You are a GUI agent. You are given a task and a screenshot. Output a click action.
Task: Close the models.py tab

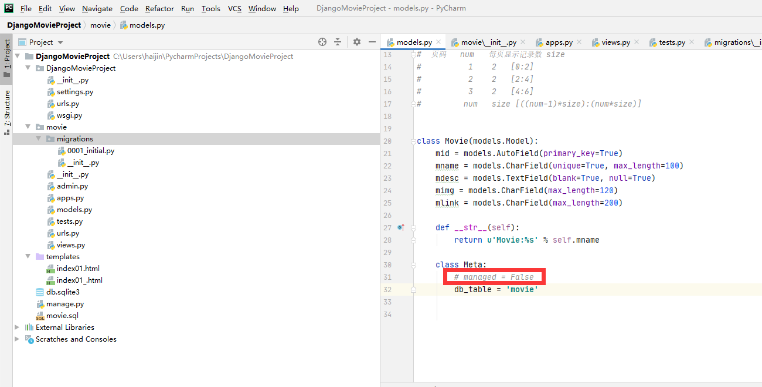coord(438,42)
